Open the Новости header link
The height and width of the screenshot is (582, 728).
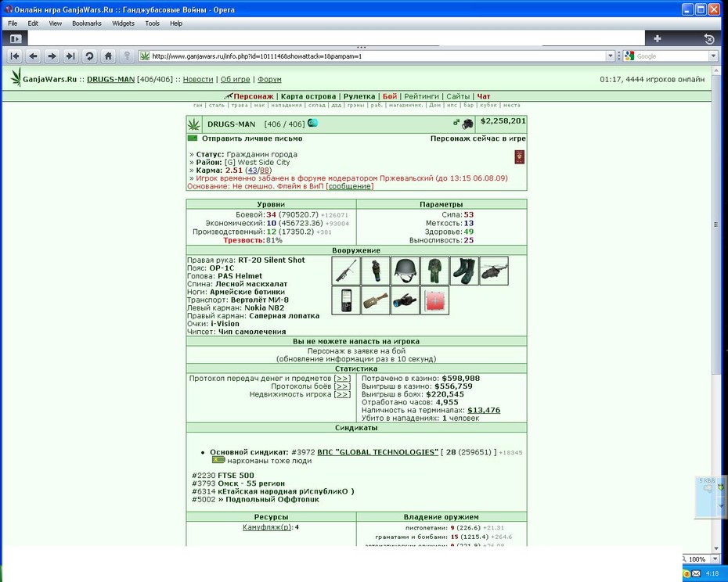point(198,79)
